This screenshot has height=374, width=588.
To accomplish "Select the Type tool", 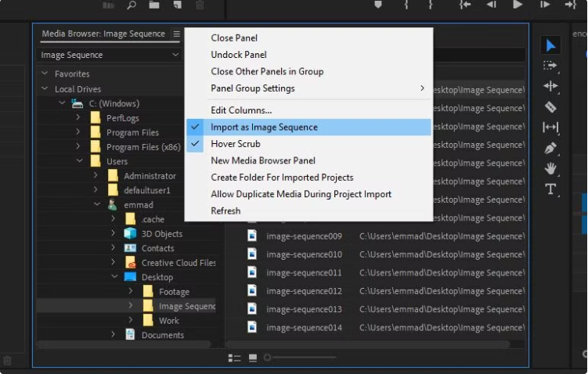I will pos(550,189).
